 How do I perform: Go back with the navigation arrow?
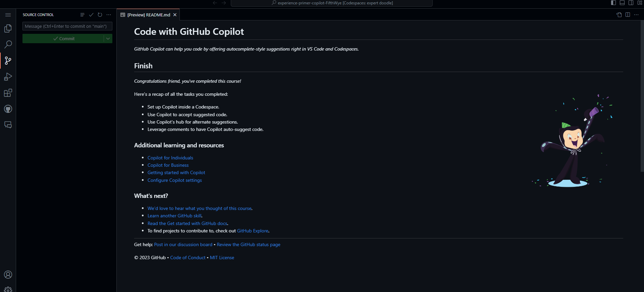pyautogui.click(x=215, y=3)
